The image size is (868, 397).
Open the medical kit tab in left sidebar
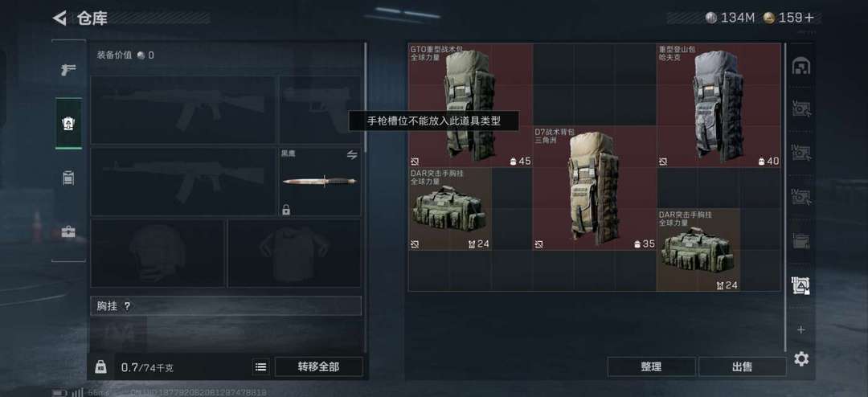pos(68,232)
